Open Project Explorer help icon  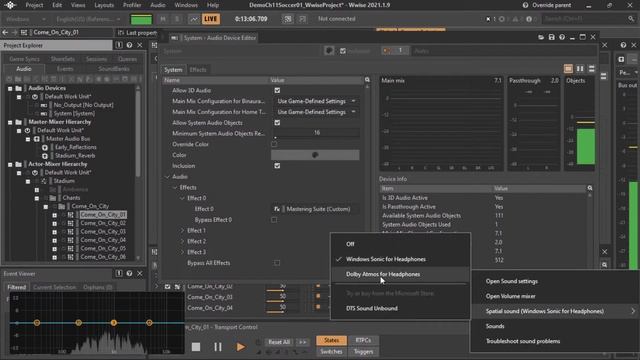point(129,45)
